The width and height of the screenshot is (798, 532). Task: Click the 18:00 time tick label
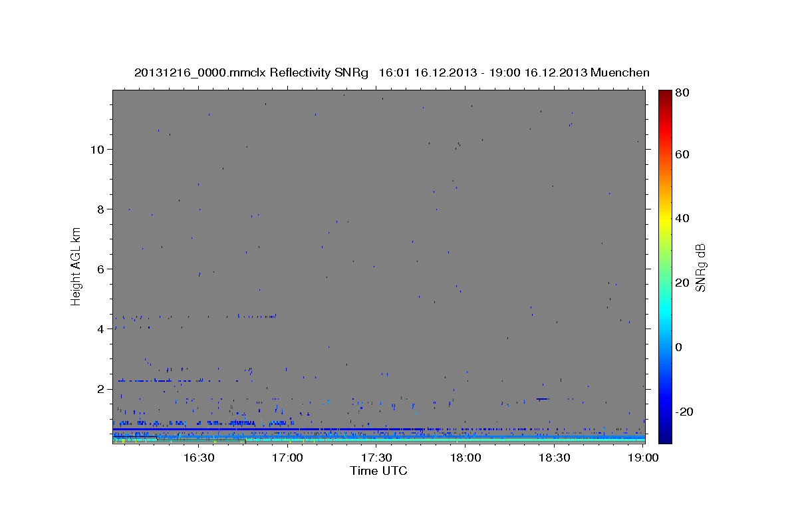tap(466, 458)
